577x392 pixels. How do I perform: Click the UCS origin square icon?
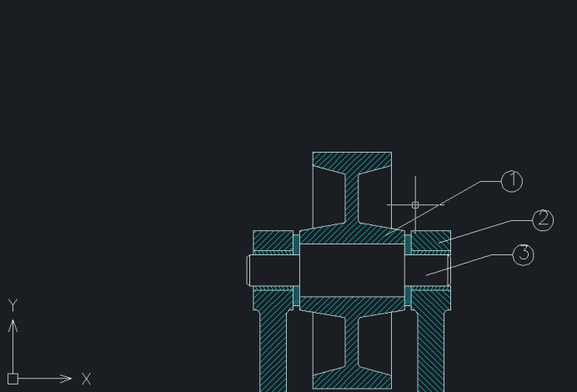(13, 379)
